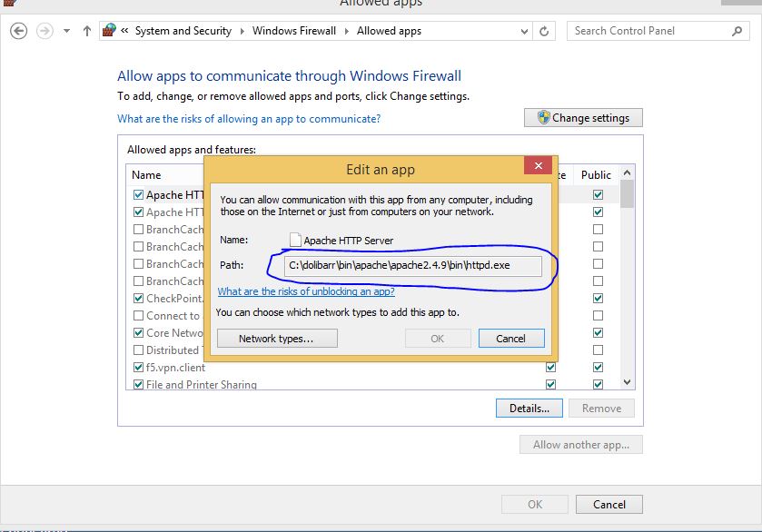Open the risks of unblocking an app link
762x532 pixels.
[x=306, y=291]
